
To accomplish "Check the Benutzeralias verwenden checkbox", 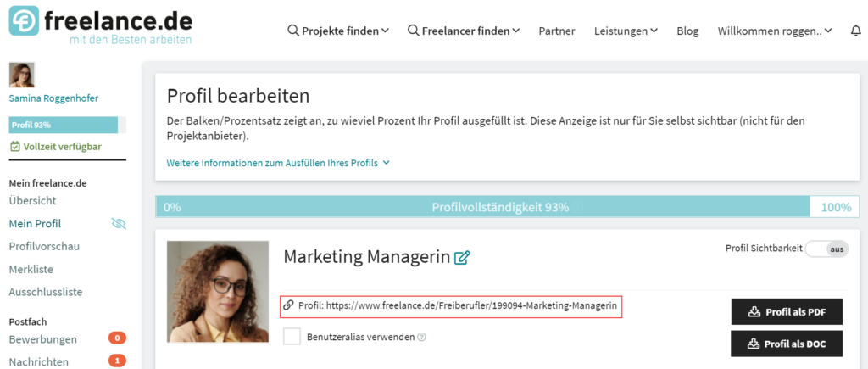I will 292,337.
